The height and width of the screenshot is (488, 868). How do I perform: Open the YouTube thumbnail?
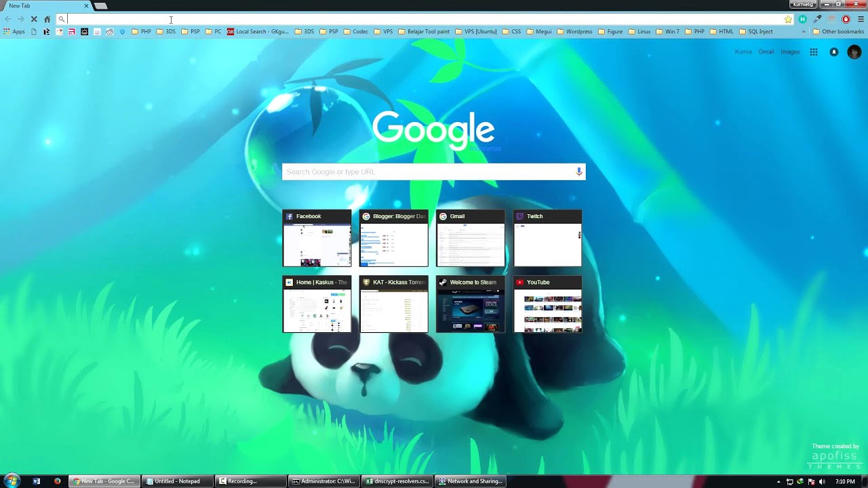(547, 304)
